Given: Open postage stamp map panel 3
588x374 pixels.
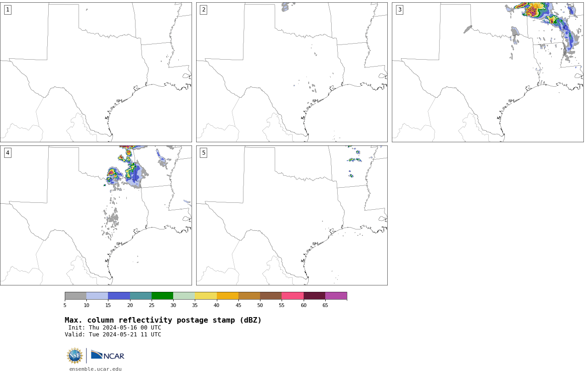Looking at the screenshot, I should tap(488, 72).
